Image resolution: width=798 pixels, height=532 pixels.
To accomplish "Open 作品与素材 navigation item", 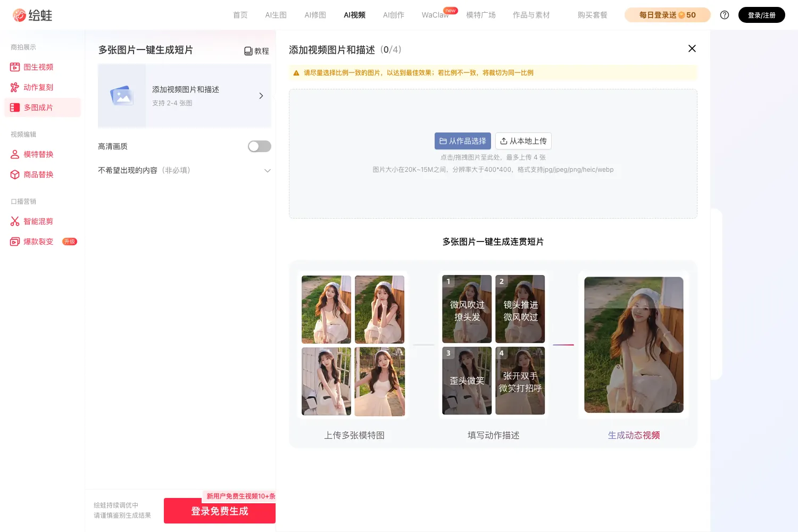I will [531, 15].
